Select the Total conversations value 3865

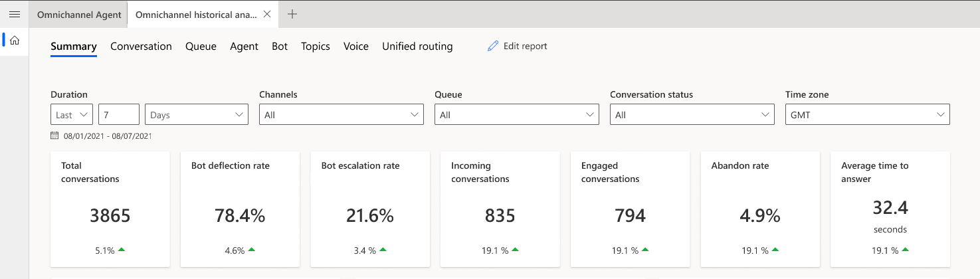click(x=110, y=216)
